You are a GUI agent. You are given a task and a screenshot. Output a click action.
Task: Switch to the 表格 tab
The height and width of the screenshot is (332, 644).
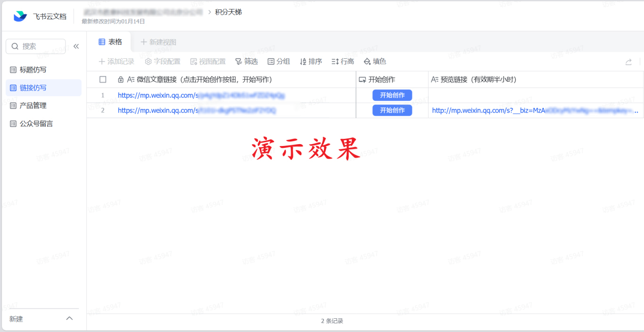[x=111, y=41]
